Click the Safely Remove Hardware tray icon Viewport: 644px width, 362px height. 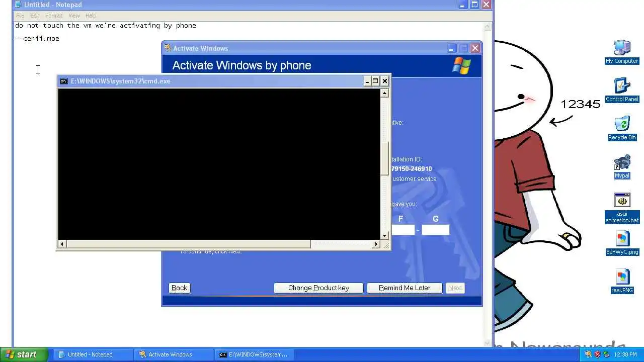coord(606,354)
